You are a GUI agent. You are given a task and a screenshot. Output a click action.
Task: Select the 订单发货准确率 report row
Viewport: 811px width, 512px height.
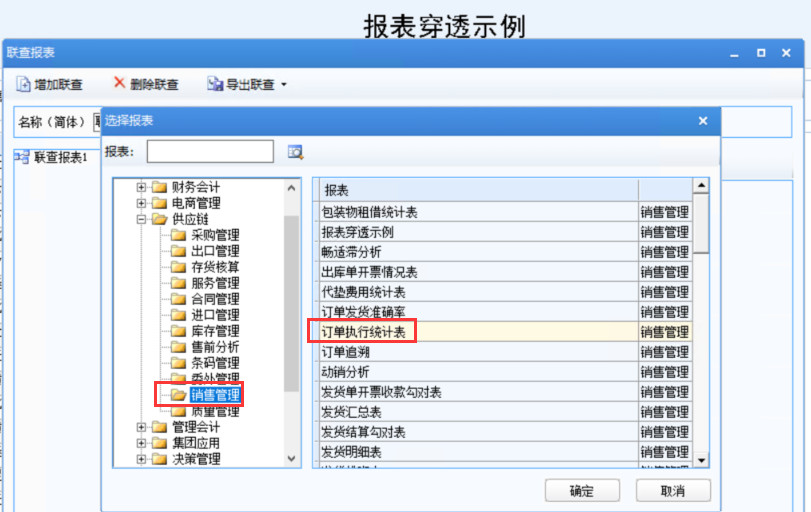tap(479, 312)
